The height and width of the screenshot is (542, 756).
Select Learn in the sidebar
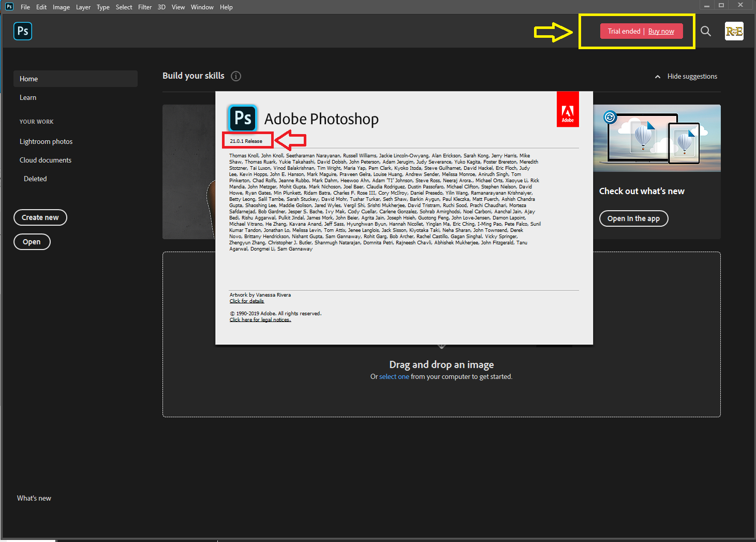(28, 97)
